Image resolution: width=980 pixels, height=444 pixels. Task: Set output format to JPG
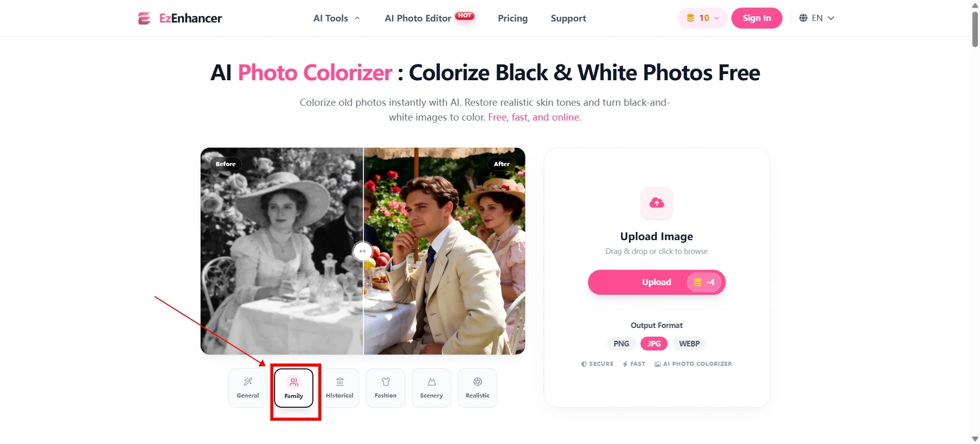[654, 344]
